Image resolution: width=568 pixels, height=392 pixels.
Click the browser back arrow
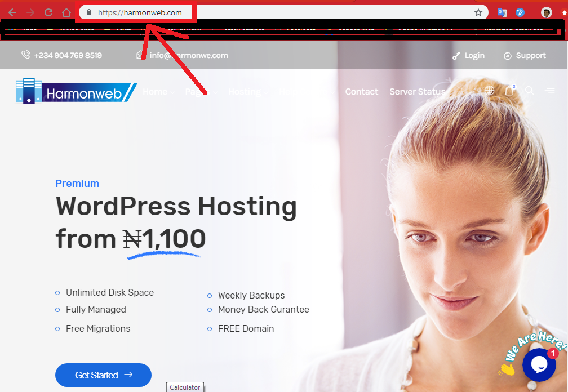[x=12, y=12]
